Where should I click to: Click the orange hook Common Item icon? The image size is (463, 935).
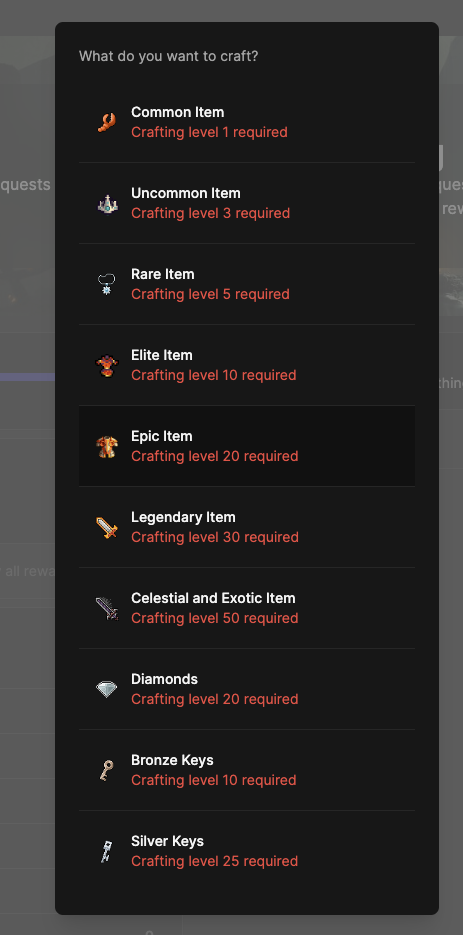(107, 122)
